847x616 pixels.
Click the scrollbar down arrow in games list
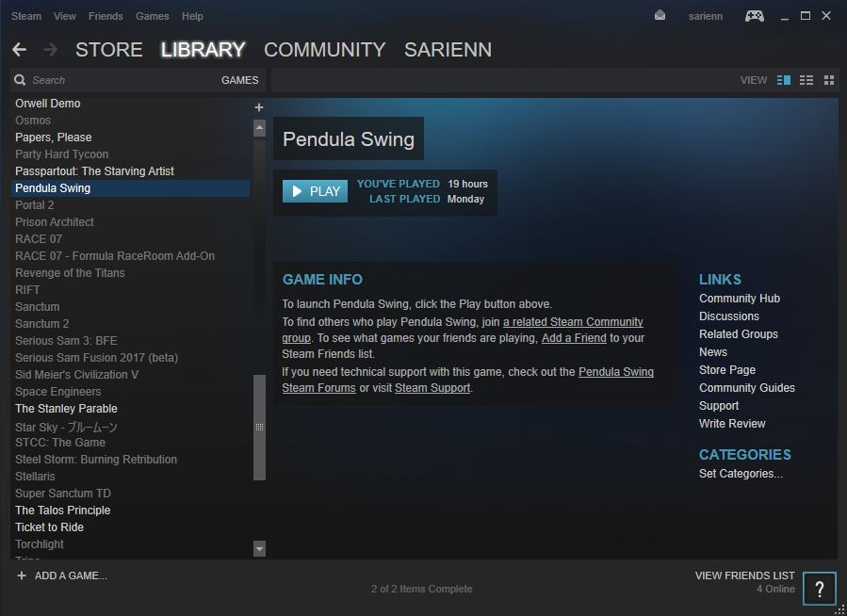click(259, 548)
